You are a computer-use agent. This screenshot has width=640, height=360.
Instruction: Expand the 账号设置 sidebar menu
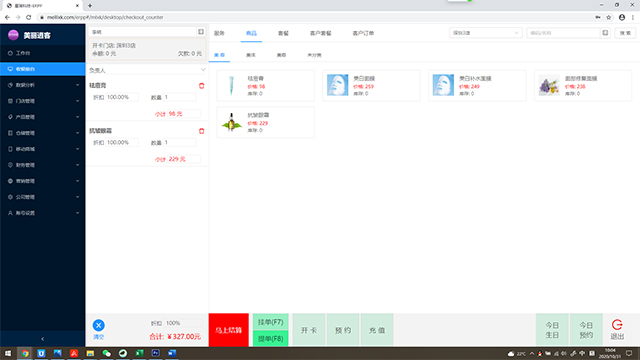42,213
